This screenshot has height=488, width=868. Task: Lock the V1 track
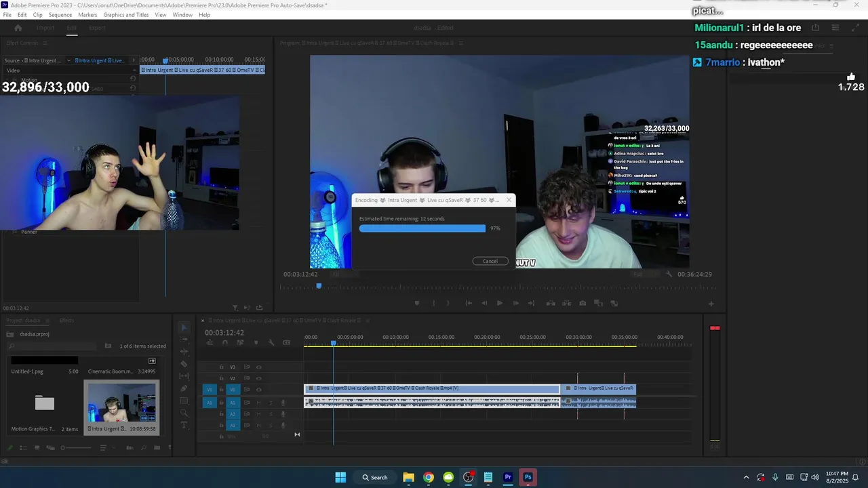(221, 390)
